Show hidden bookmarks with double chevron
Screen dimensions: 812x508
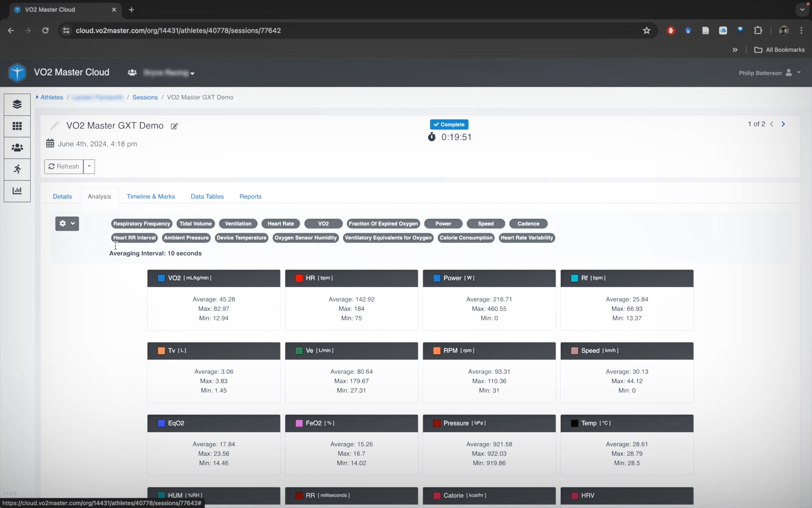coord(735,50)
